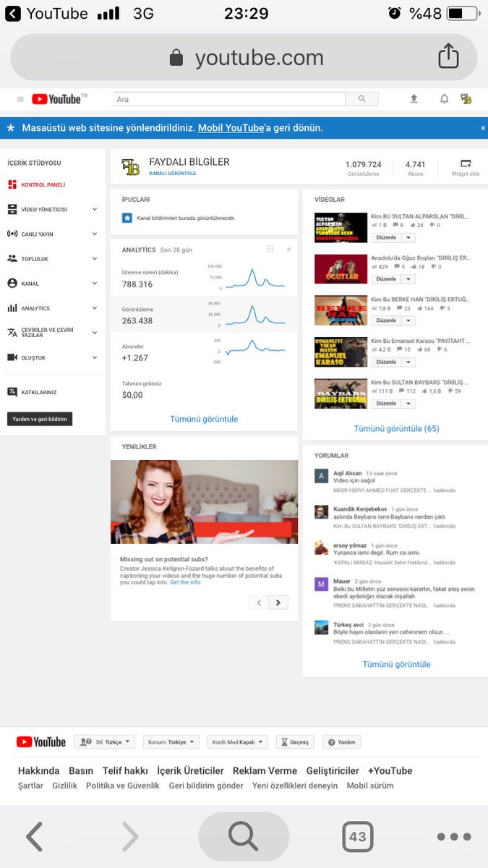Open the Mobil sürüm footer link
The height and width of the screenshot is (868, 488).
click(370, 786)
